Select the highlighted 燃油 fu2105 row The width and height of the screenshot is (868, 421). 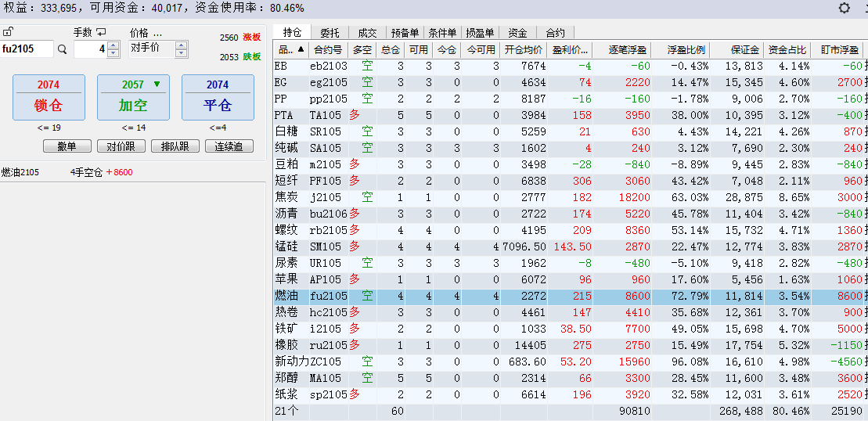click(x=570, y=296)
